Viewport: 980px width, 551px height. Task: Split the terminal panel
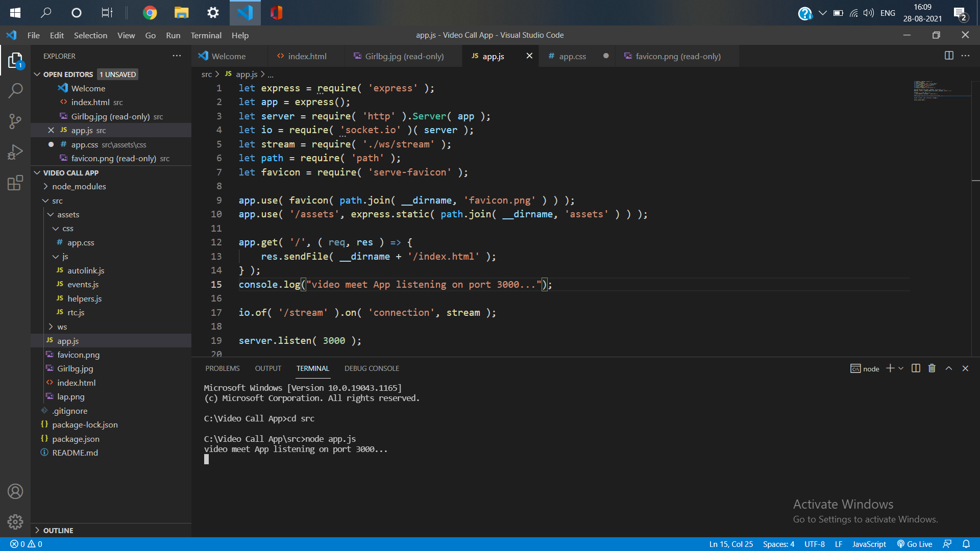click(916, 368)
